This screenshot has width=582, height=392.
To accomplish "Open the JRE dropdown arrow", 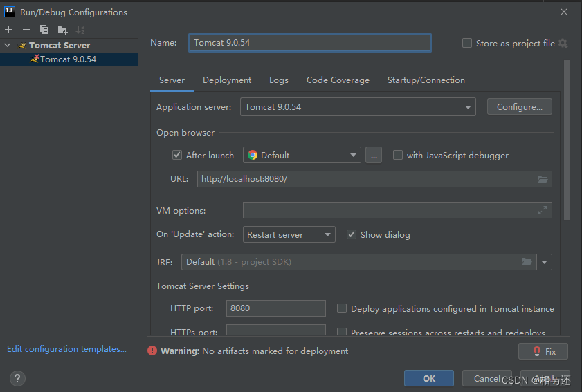I will click(x=544, y=262).
